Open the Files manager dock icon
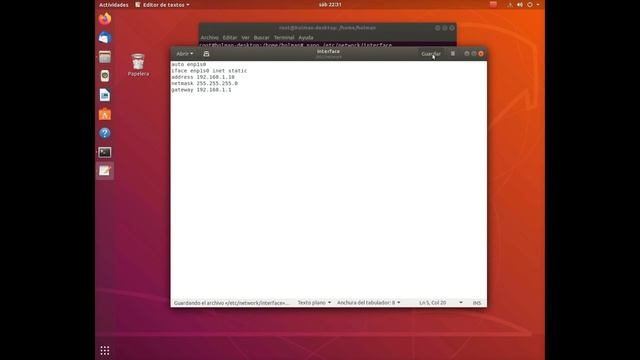Screen dimensions: 640x360 105,57
